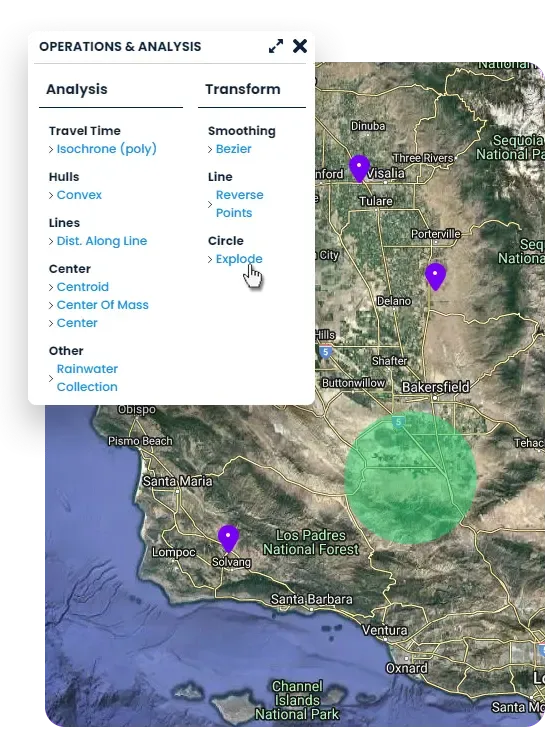Click the chevron beside Rainwater Collection
The width and height of the screenshot is (550, 748).
coord(51,378)
